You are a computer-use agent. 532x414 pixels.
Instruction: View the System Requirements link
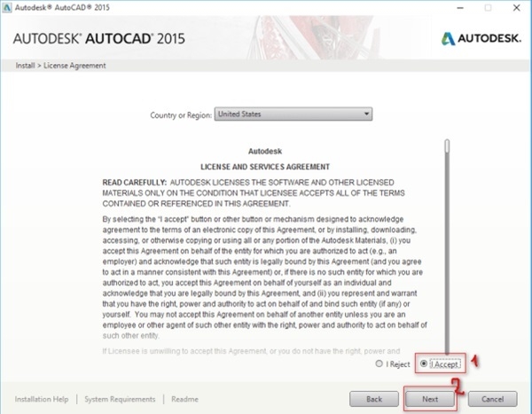[x=121, y=400]
